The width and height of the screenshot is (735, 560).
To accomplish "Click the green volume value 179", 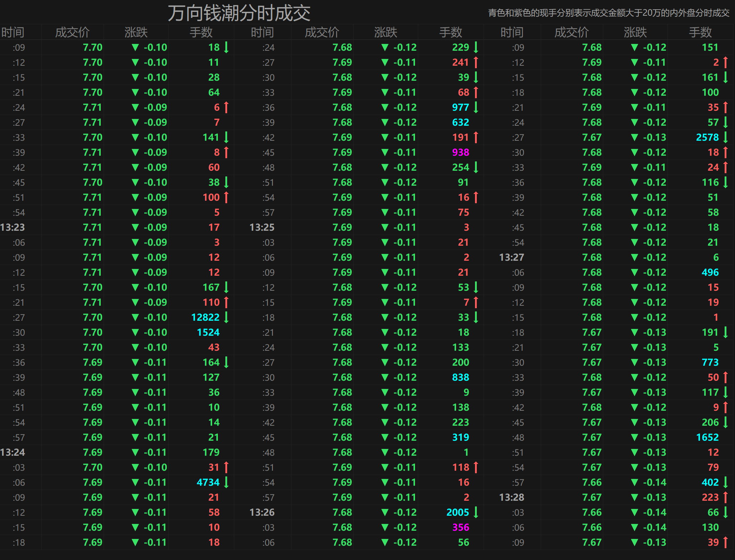I will coord(211,452).
